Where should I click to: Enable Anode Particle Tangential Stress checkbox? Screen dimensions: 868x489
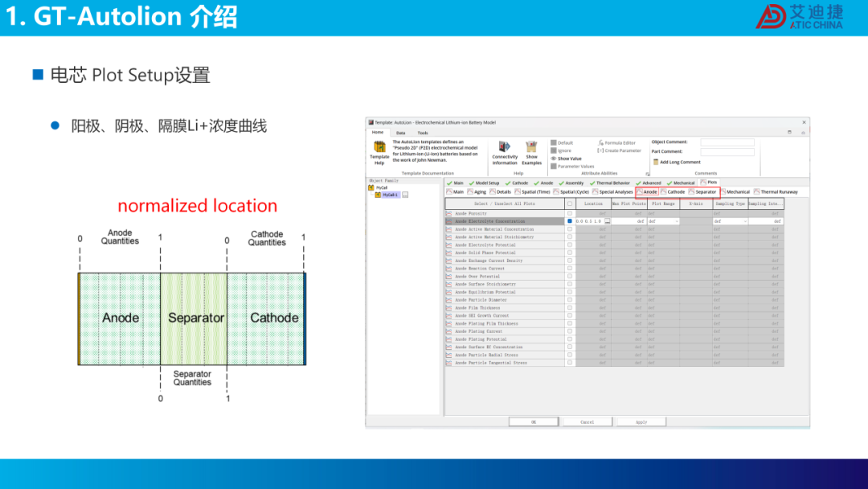coord(570,363)
